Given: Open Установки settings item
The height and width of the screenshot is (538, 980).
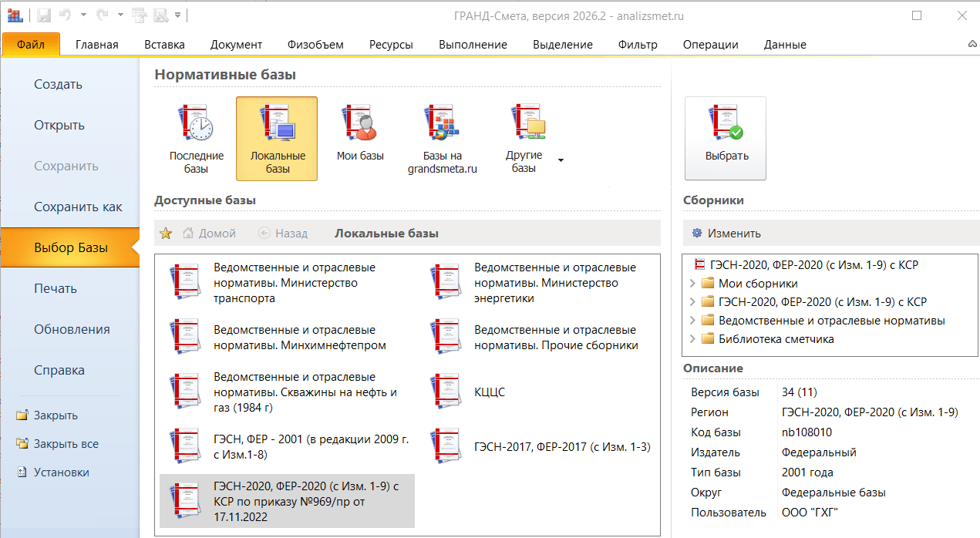Looking at the screenshot, I should coord(61,472).
